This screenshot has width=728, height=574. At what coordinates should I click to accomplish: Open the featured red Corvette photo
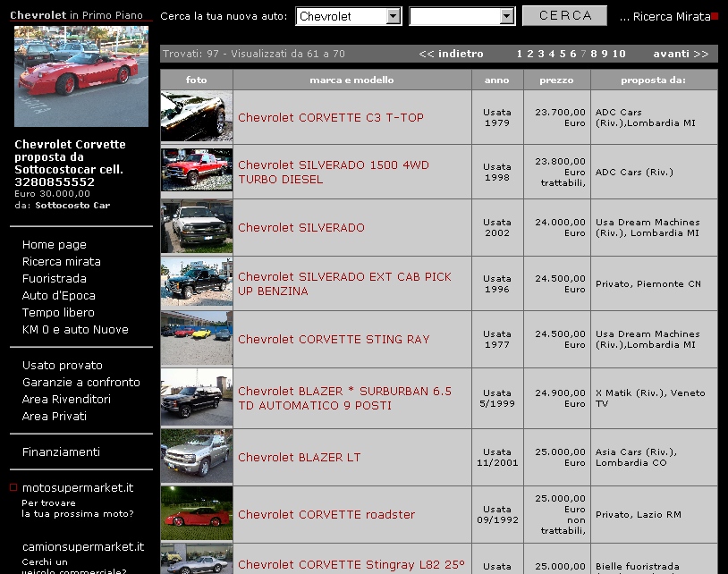point(81,77)
